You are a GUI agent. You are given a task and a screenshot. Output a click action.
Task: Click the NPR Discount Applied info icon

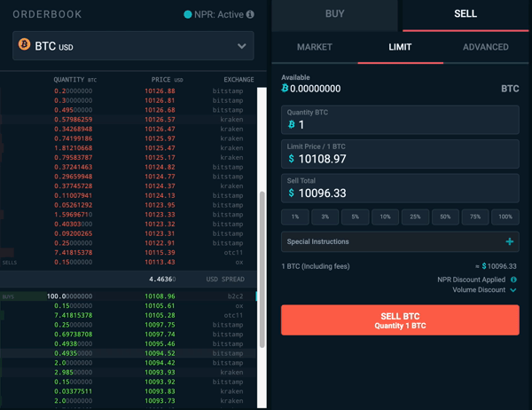click(513, 280)
